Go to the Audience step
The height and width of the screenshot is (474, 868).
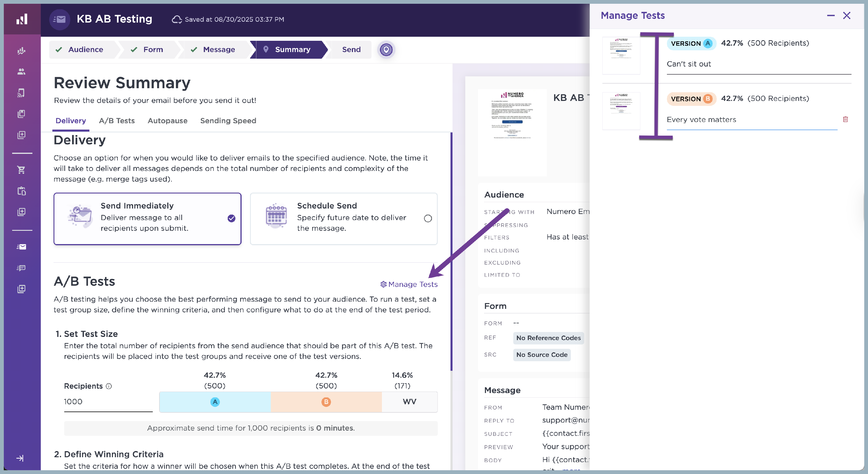85,49
